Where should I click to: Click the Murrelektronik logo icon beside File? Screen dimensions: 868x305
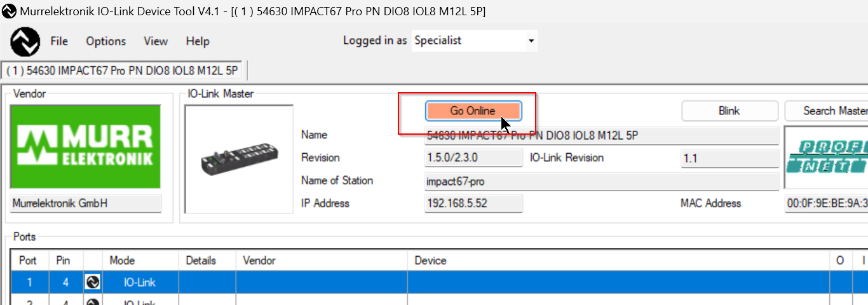click(x=25, y=41)
